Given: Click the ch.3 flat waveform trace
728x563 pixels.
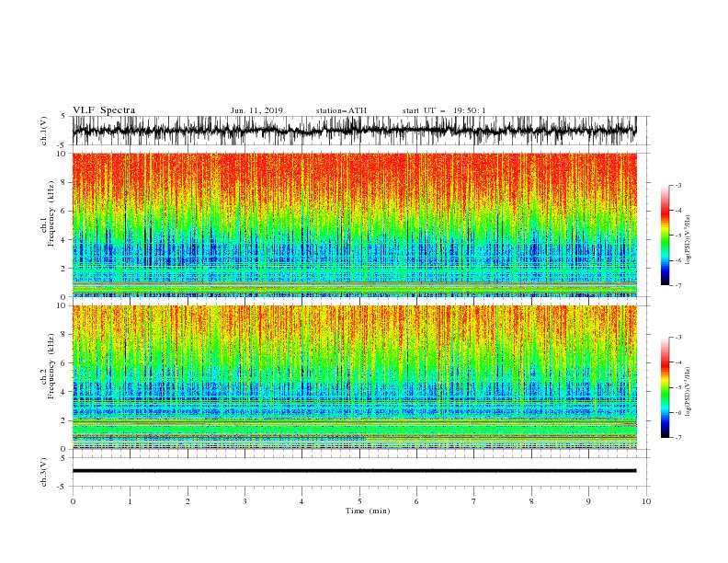Looking at the screenshot, I should click(x=354, y=471).
